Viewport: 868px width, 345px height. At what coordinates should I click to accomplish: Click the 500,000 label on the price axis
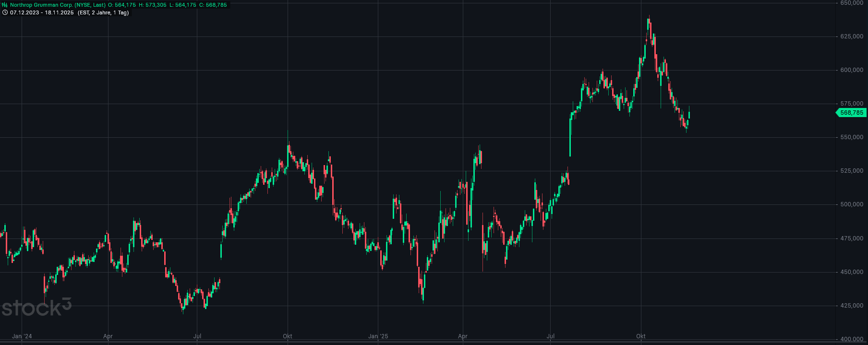(x=851, y=204)
